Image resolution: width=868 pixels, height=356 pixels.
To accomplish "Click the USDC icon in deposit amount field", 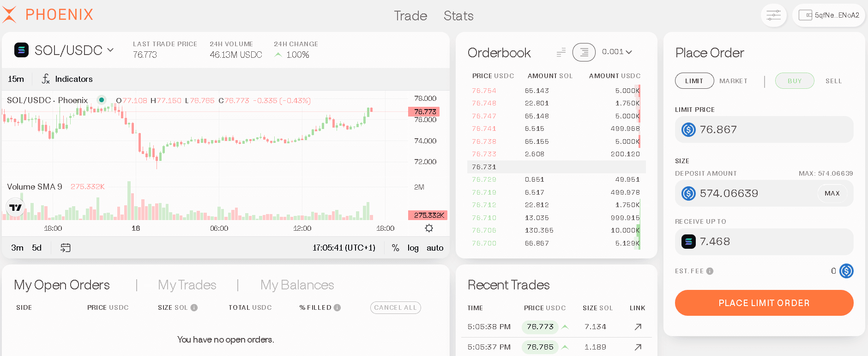I will (x=688, y=193).
